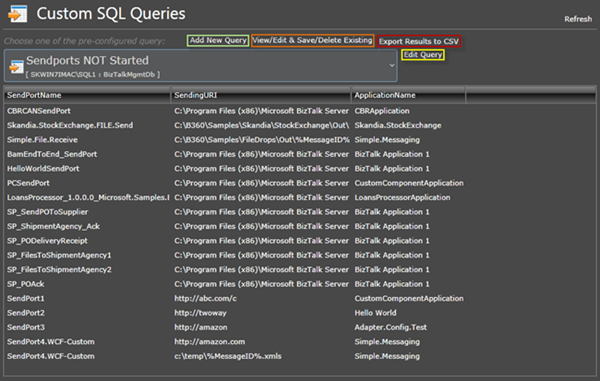Open View/Edit & Save/Delete Existing
This screenshot has width=600, height=381.
(312, 40)
